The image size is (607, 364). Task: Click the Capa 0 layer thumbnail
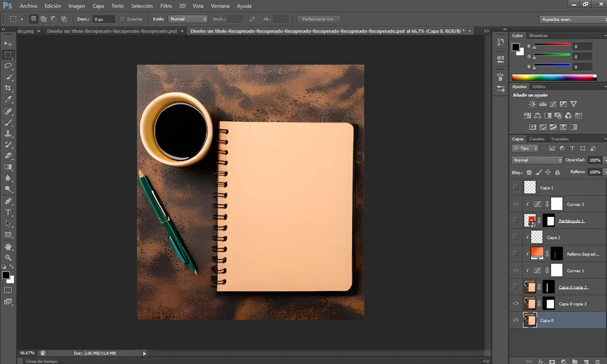click(530, 320)
